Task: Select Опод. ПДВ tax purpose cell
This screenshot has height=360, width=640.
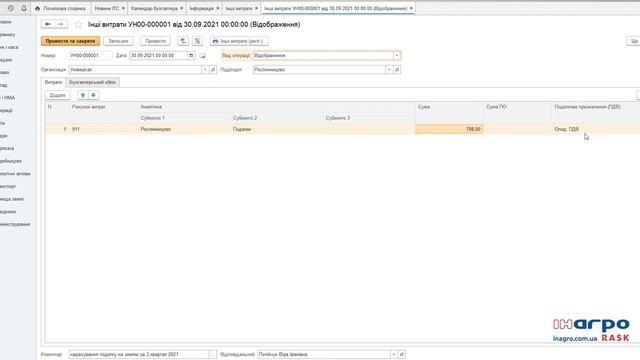Action: 596,129
